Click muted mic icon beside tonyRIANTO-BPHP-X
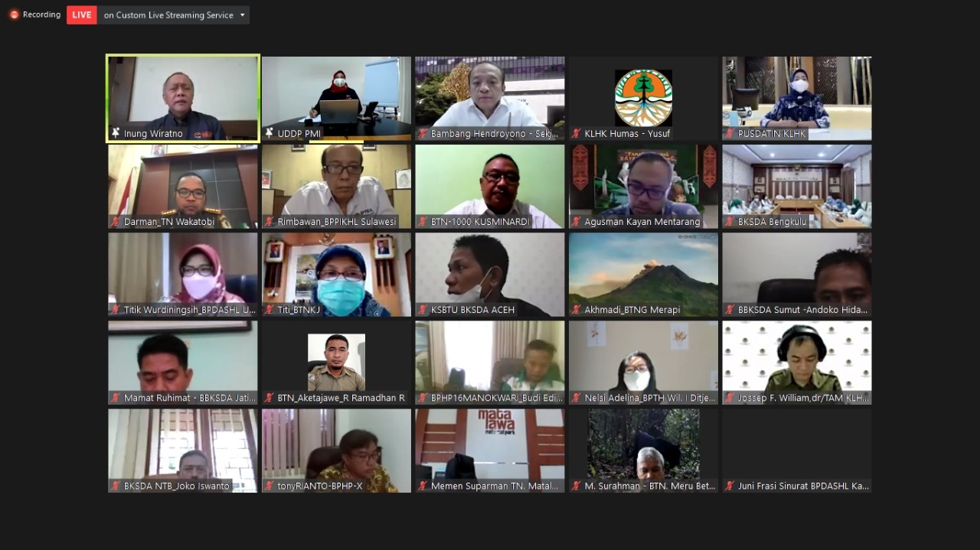 pyautogui.click(x=269, y=486)
